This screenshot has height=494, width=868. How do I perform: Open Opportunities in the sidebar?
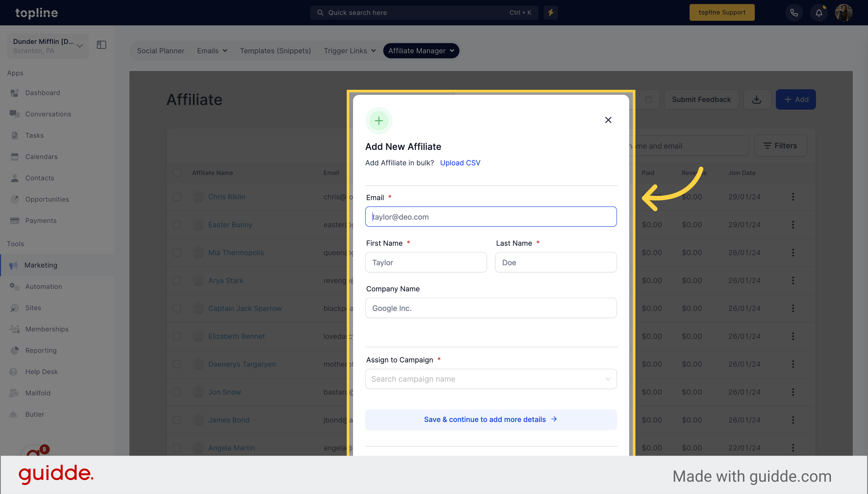pos(47,199)
